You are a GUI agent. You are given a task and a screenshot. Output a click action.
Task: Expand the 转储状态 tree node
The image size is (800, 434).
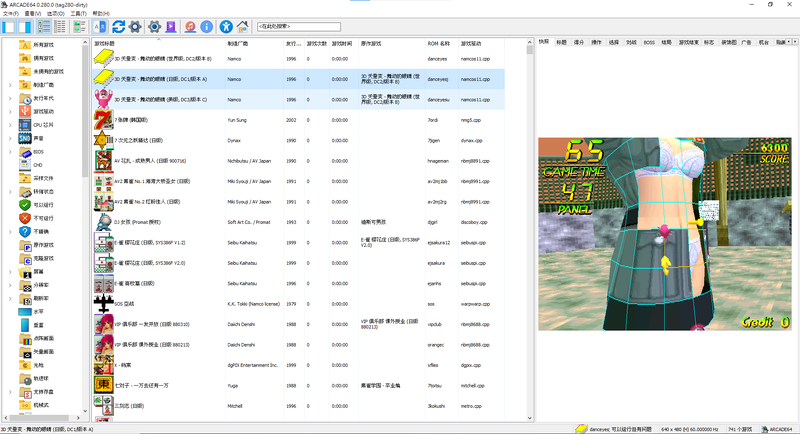10,192
